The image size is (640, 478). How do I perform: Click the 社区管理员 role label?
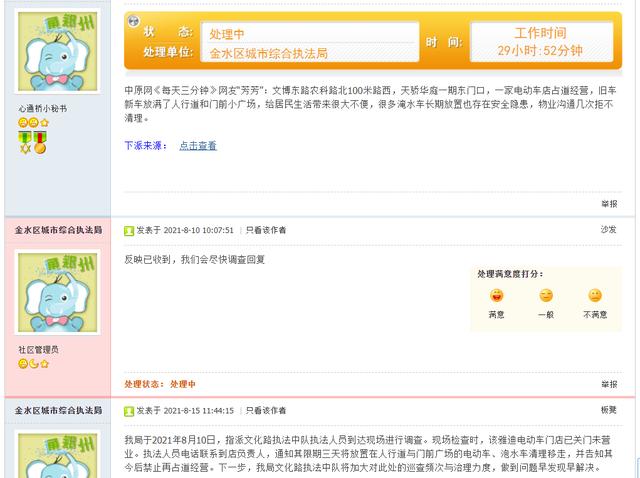click(38, 349)
